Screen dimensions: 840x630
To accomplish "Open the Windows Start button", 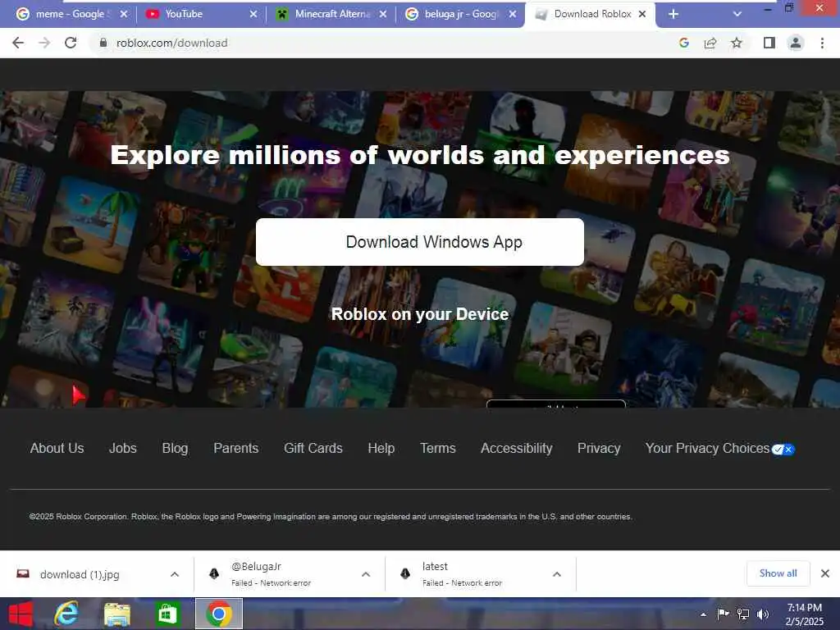I will [x=21, y=614].
